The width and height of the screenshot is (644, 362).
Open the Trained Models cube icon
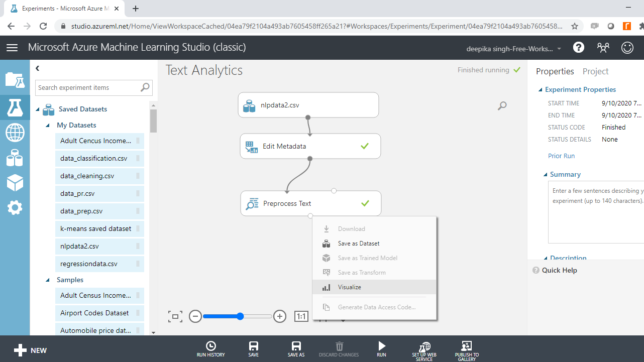[x=15, y=183]
